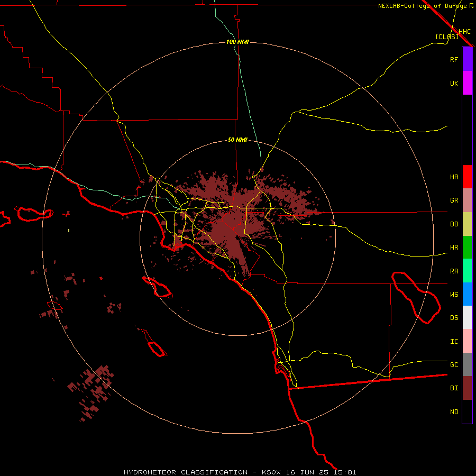Click the HYDROMETEOR CLASSIFICATION title text

click(x=186, y=472)
